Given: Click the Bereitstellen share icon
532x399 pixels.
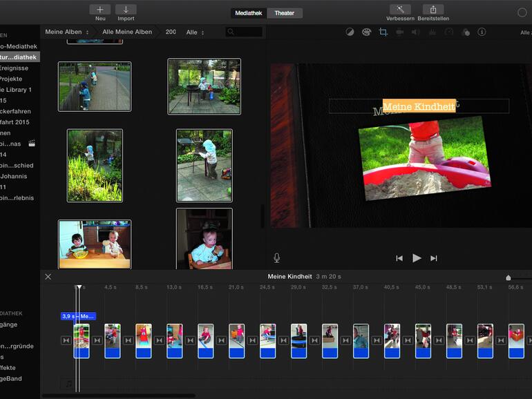Looking at the screenshot, I should 433,10.
